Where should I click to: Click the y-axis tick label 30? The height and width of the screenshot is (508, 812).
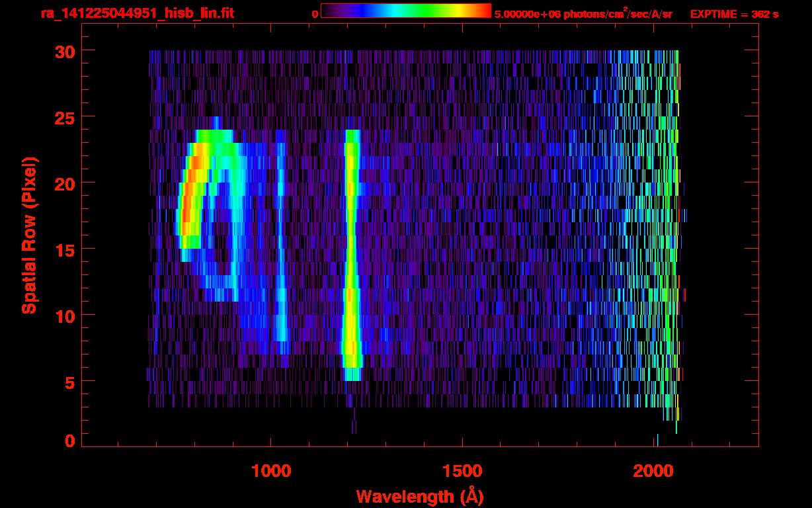[63, 51]
